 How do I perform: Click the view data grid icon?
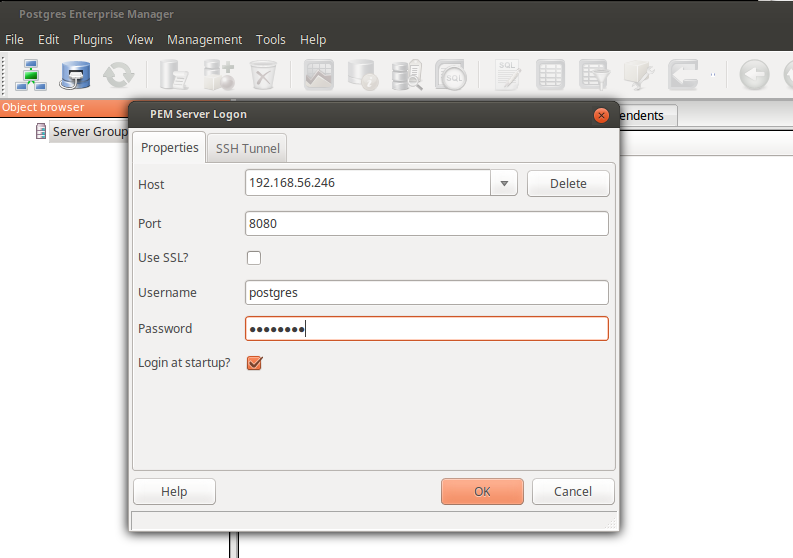tap(550, 75)
